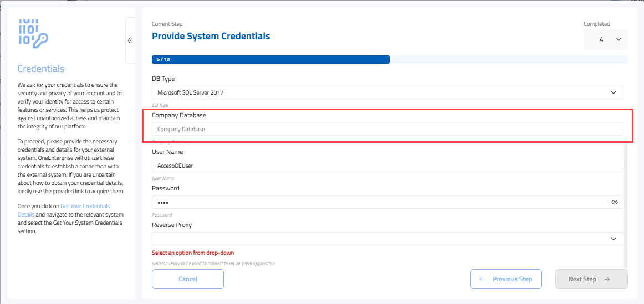Click the 5 / 10 progress bar
The image size is (644, 304).
(270, 59)
